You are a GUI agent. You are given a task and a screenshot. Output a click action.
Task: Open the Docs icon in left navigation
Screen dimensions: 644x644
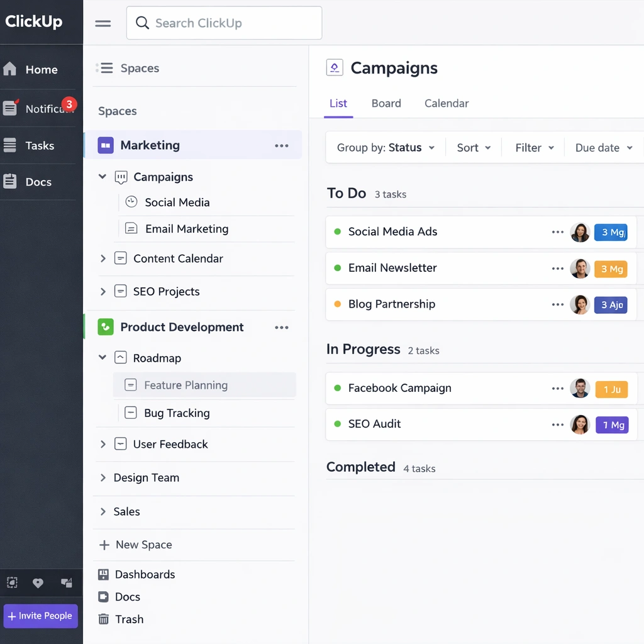10,182
